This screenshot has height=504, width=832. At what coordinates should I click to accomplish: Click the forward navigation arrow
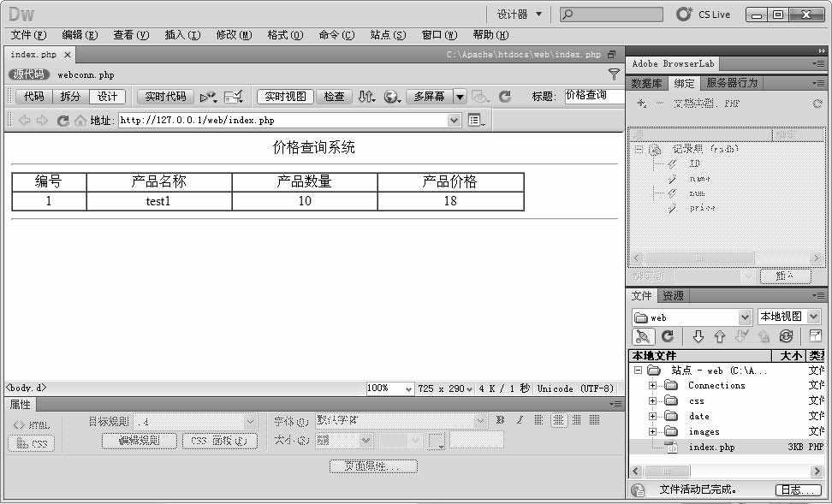(42, 121)
